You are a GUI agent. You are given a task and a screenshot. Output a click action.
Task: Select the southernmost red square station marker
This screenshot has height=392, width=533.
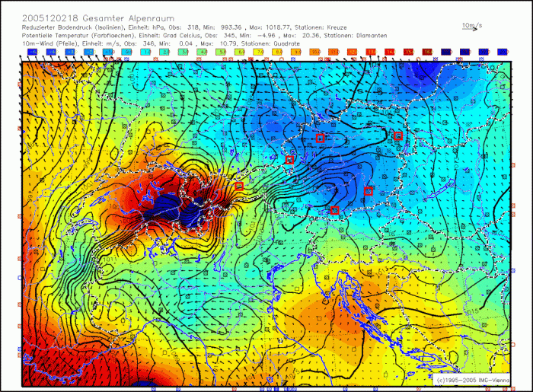(334, 209)
